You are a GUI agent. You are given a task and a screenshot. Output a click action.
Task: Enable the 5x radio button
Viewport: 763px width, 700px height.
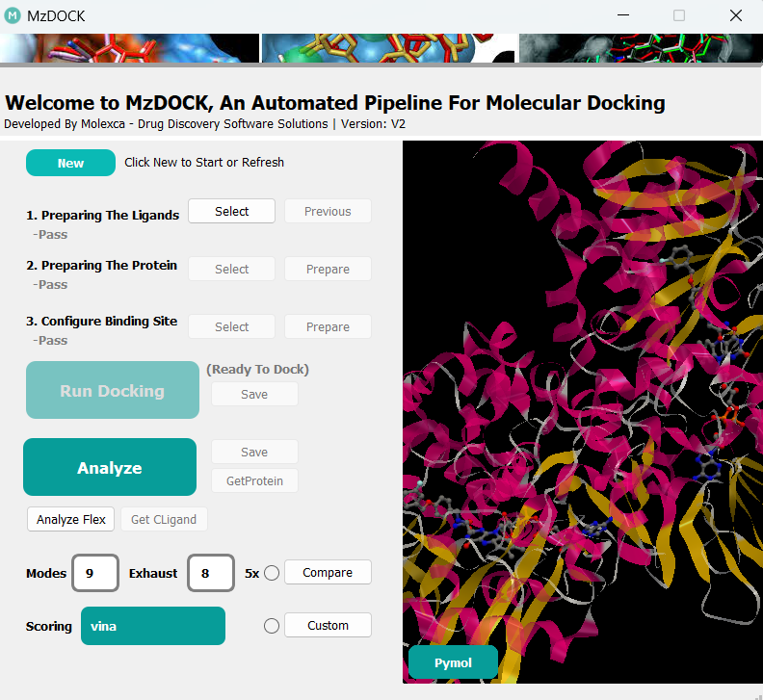click(x=272, y=573)
